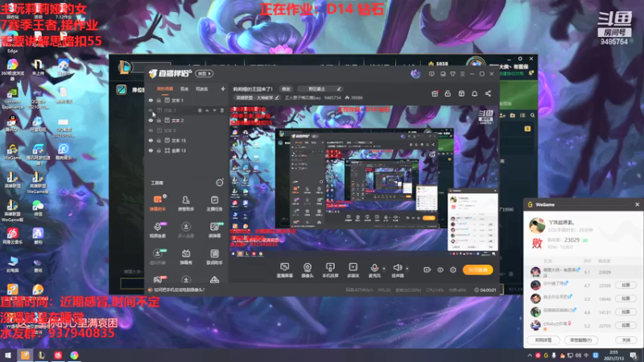This screenshot has height=362, width=644.
Task: Click the bell notification icon above preview
Action: click(474, 93)
